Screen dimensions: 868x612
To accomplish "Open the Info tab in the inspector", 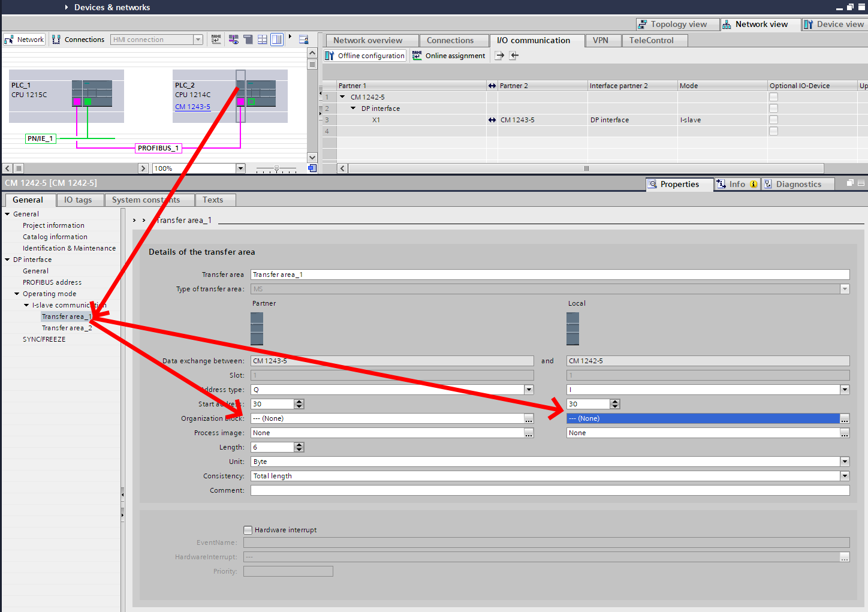I will [737, 185].
